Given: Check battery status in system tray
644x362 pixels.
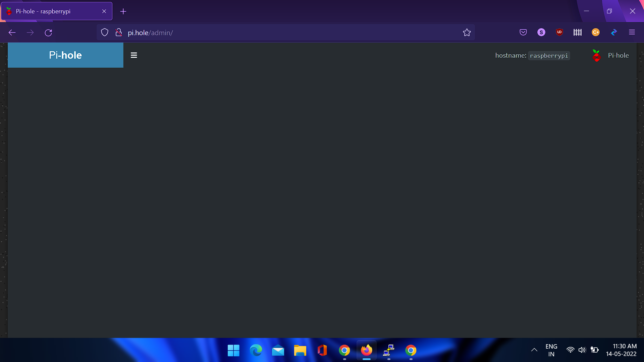Looking at the screenshot, I should pyautogui.click(x=594, y=350).
